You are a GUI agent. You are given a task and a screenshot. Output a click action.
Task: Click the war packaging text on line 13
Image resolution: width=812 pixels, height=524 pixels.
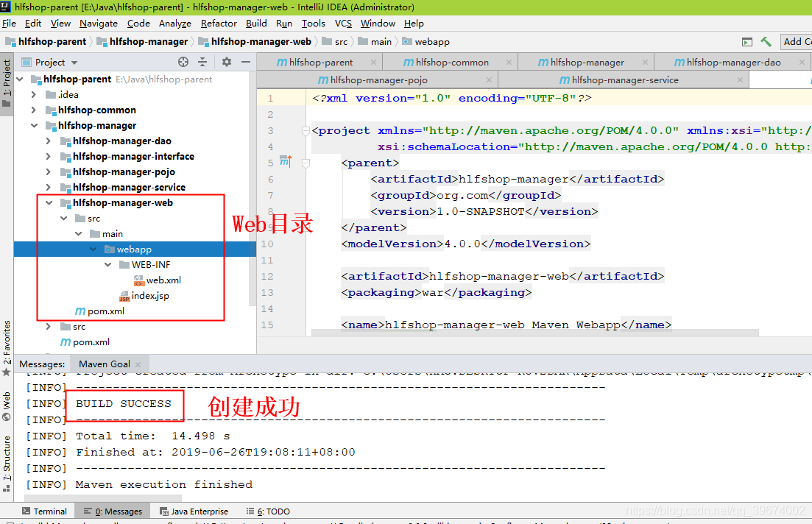tap(432, 293)
